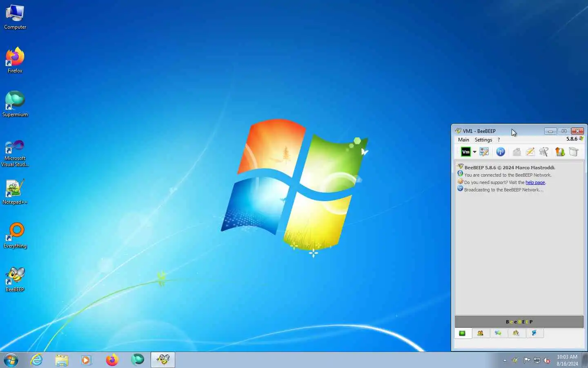Screen dimensions: 588x368
Task: Select the BeeBEEP desktop shortcut
Action: (15, 279)
